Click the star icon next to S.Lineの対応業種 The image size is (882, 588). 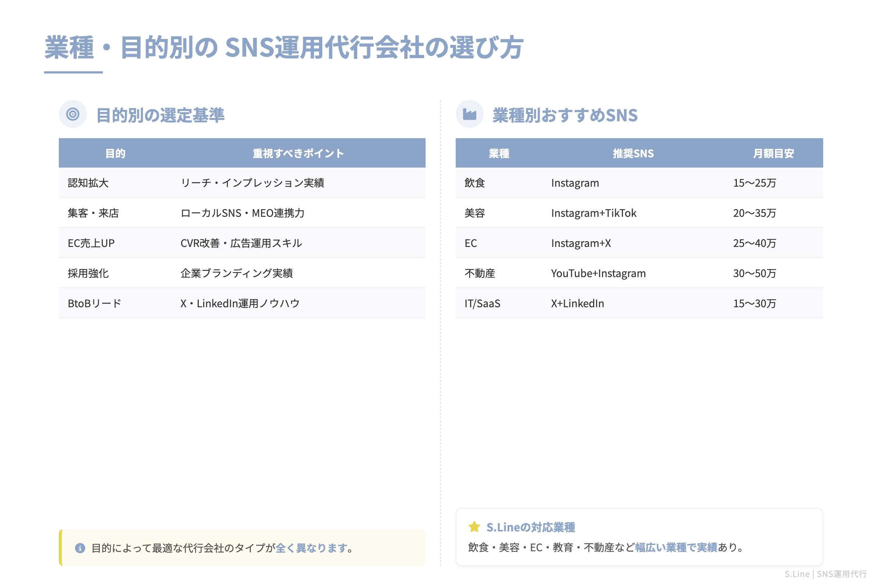(474, 526)
